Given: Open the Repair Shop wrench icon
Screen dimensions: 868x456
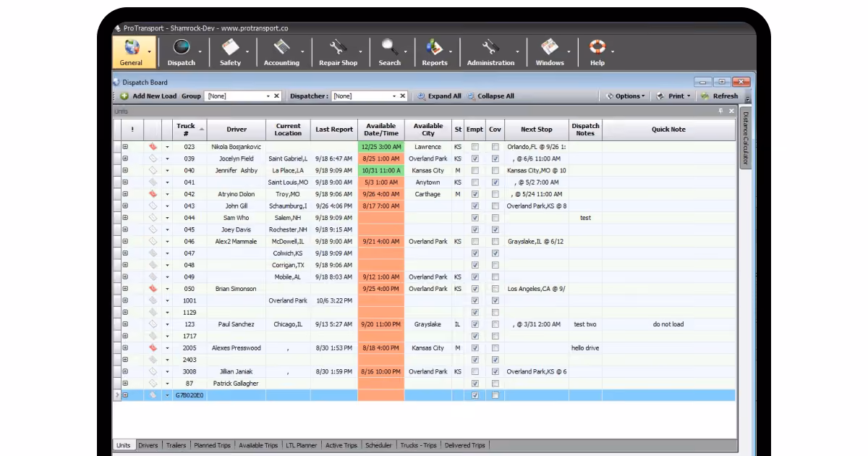Looking at the screenshot, I should (x=338, y=48).
